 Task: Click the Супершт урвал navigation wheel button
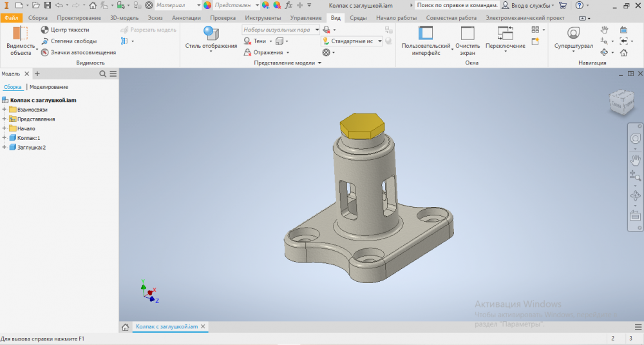(573, 34)
